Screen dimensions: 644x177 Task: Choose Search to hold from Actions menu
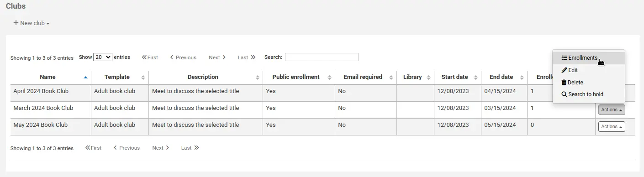click(588, 94)
